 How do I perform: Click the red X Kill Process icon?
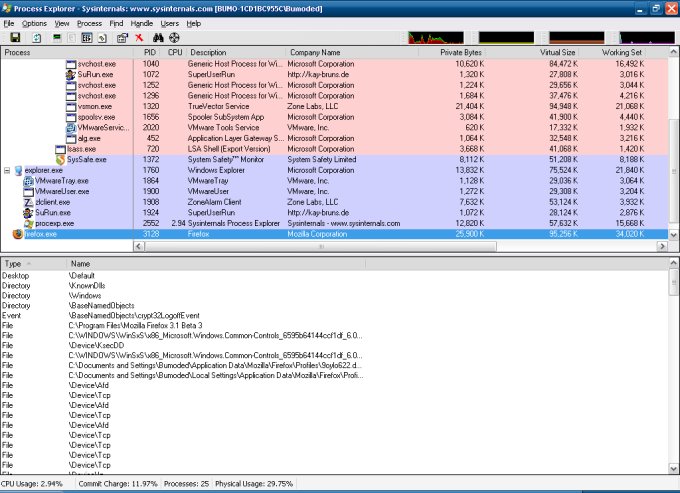139,37
